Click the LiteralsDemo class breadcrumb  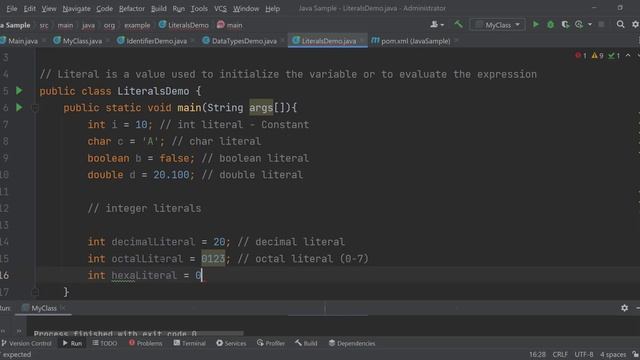point(184,25)
